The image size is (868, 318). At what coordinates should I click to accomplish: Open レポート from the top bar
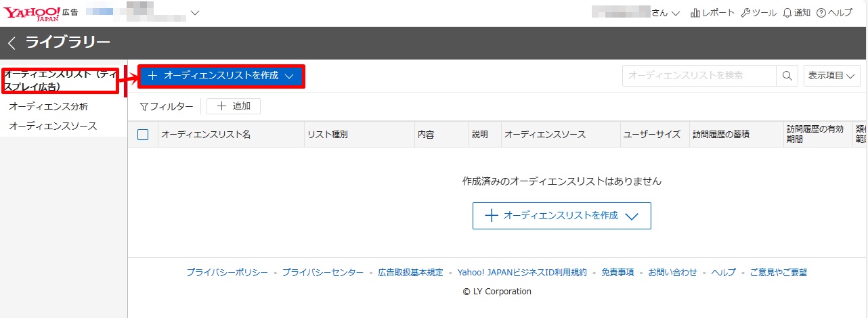point(712,13)
